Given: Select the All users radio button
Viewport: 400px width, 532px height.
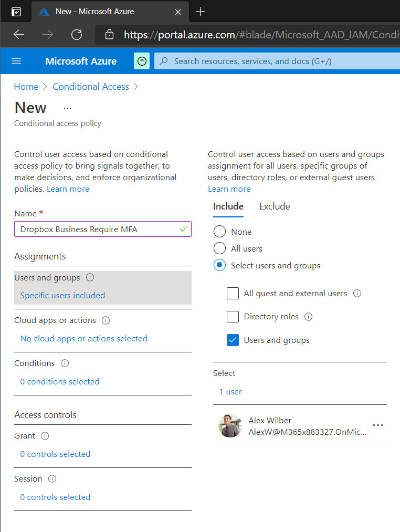Looking at the screenshot, I should point(219,248).
